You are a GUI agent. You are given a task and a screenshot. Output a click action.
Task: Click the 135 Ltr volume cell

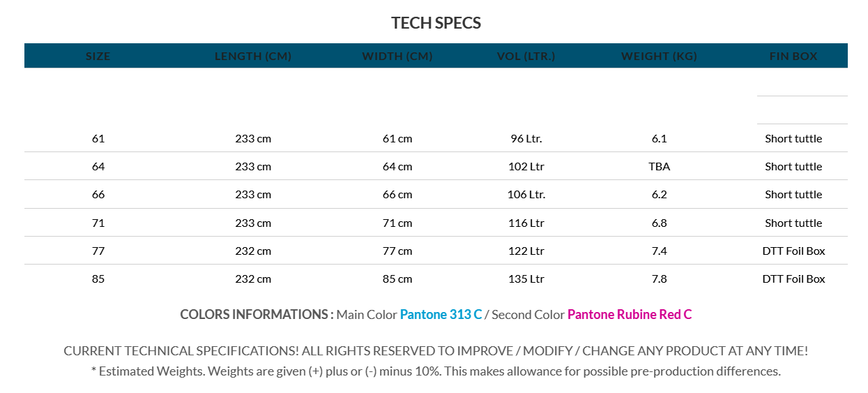526,279
